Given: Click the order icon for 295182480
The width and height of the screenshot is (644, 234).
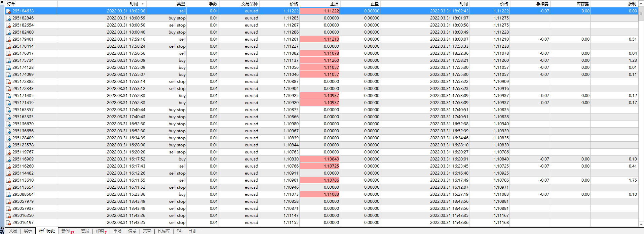Looking at the screenshot, I should pyautogui.click(x=8, y=32).
